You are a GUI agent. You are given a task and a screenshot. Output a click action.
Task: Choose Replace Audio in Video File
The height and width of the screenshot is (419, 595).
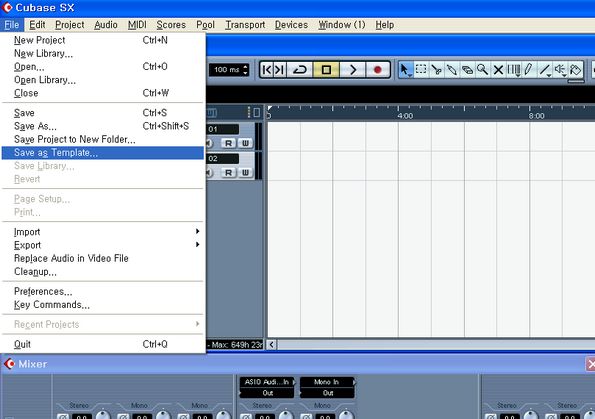(x=102, y=258)
